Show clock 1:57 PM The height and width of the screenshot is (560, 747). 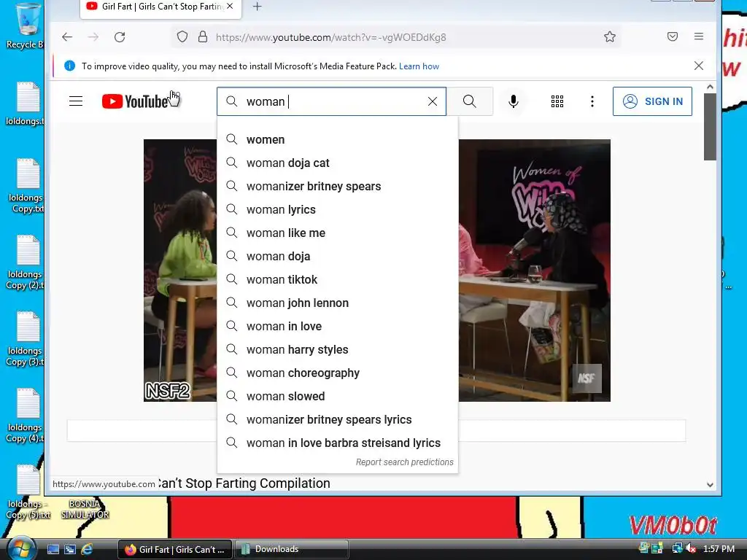coord(719,548)
